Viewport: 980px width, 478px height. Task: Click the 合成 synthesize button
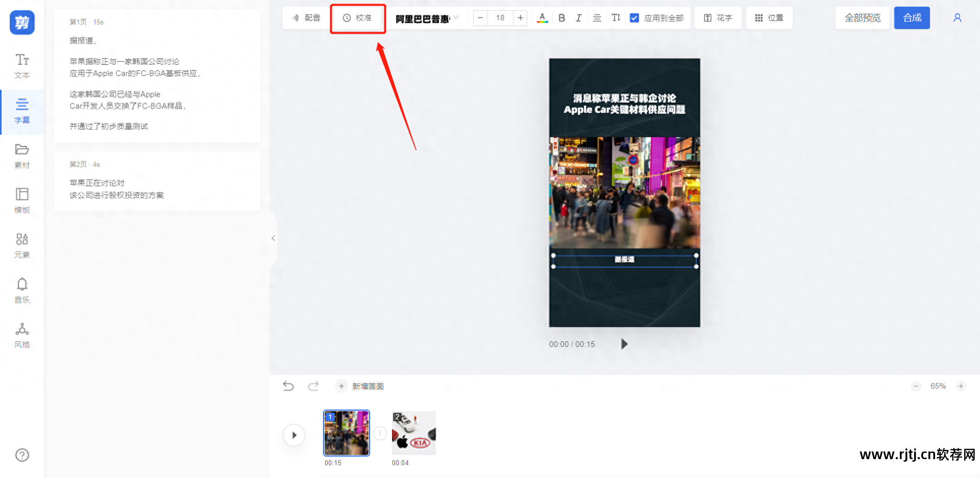[912, 17]
